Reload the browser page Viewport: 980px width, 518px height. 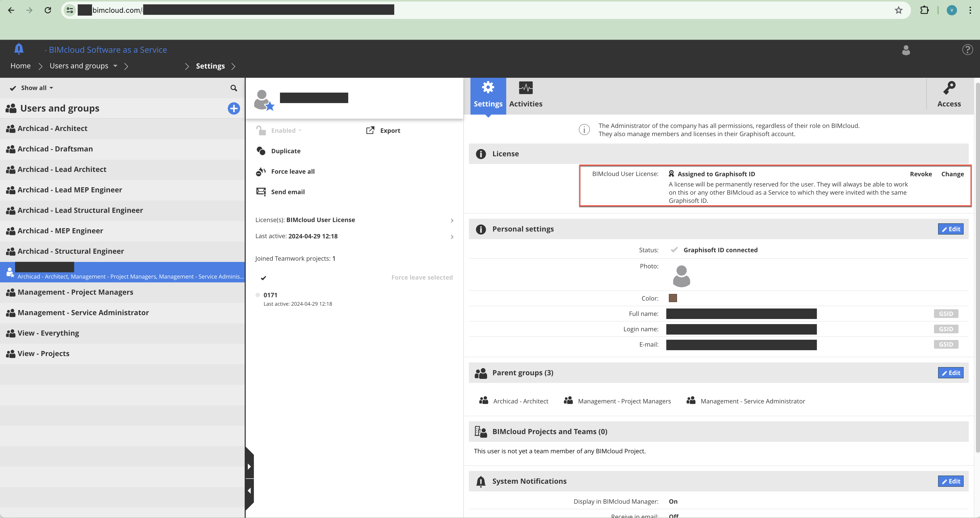coord(48,10)
